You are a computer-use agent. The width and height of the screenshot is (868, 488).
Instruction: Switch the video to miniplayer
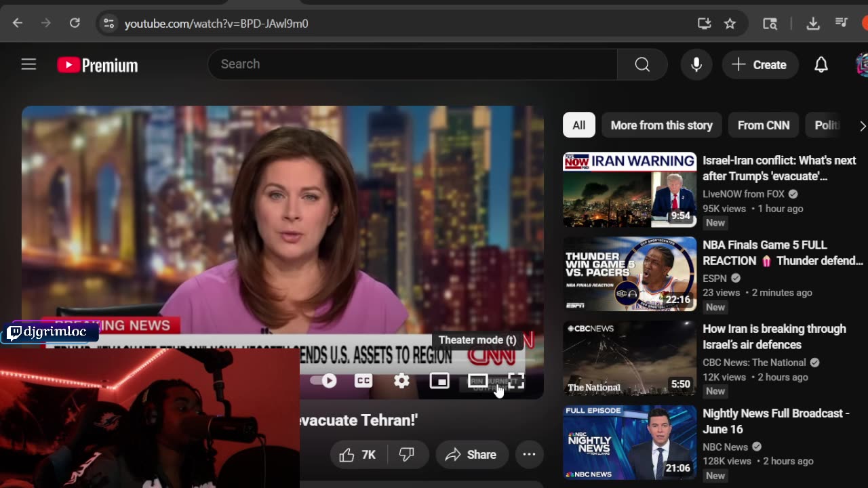(439, 381)
